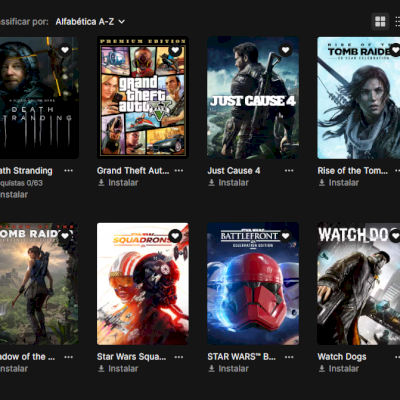Open Rise of the Tomb Raider cover
This screenshot has width=400, height=400.
click(x=359, y=98)
